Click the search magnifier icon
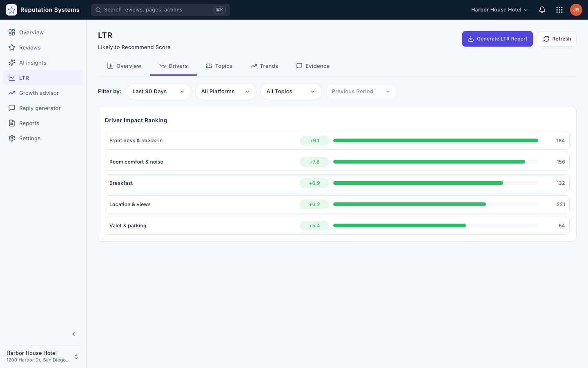Screen dimensions: 588x368 [x=98, y=10]
